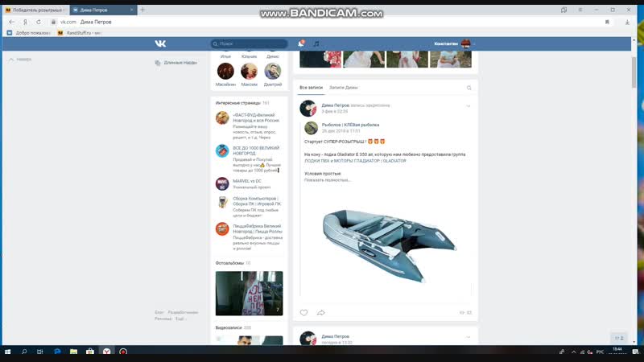Open the inflatable boat photo
Image resolution: width=644 pixels, height=362 pixels.
[x=390, y=245]
